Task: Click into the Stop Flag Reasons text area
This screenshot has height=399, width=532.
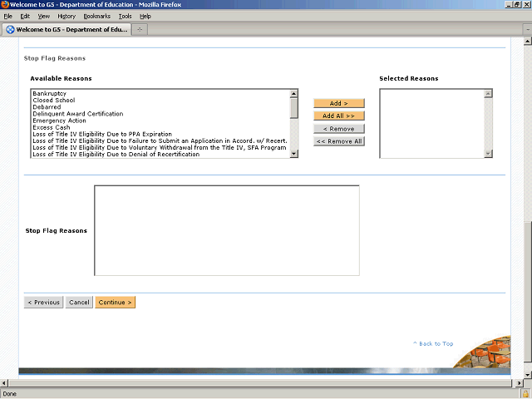Action: tap(227, 230)
